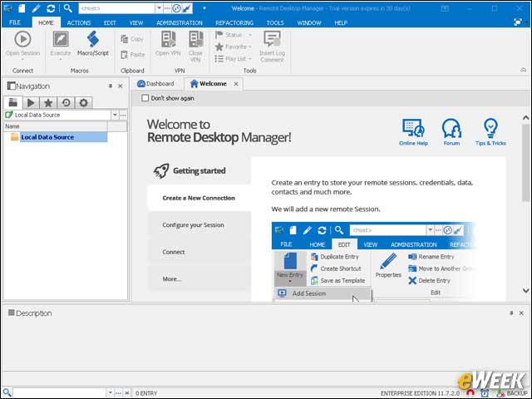The height and width of the screenshot is (399, 532).
Task: Click the Execute macro icon
Action: (61, 39)
